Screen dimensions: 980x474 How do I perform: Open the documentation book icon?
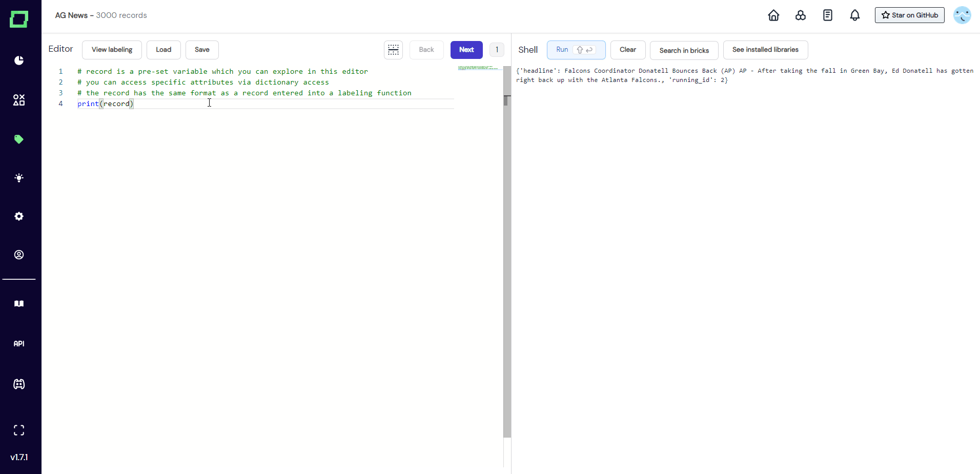coord(19,304)
